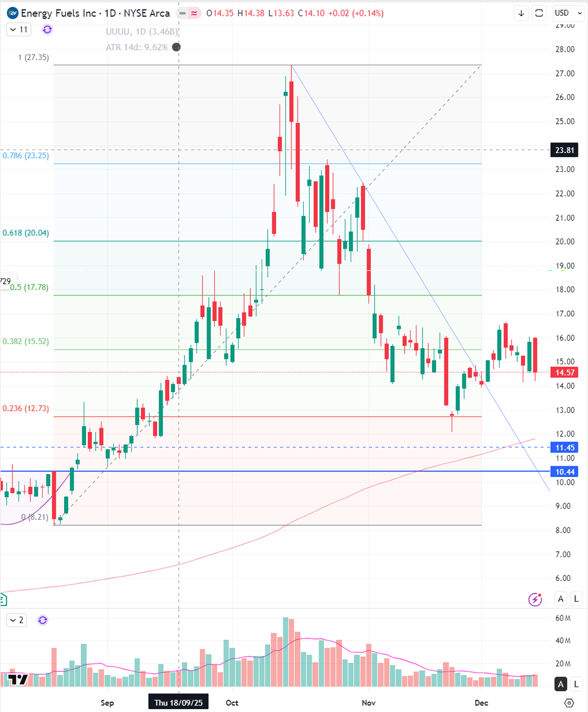The image size is (588, 712).
Task: Toggle log scale L on main price pane
Action: click(576, 599)
